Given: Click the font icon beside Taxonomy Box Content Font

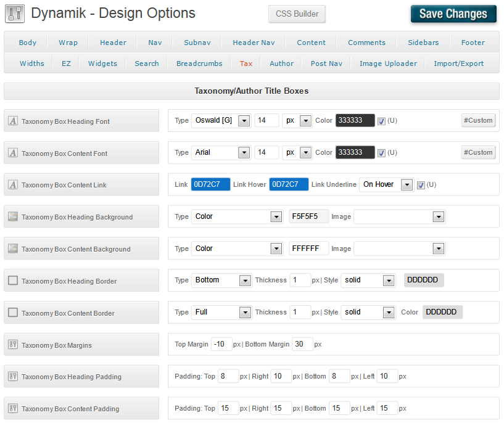Looking at the screenshot, I should (13, 152).
